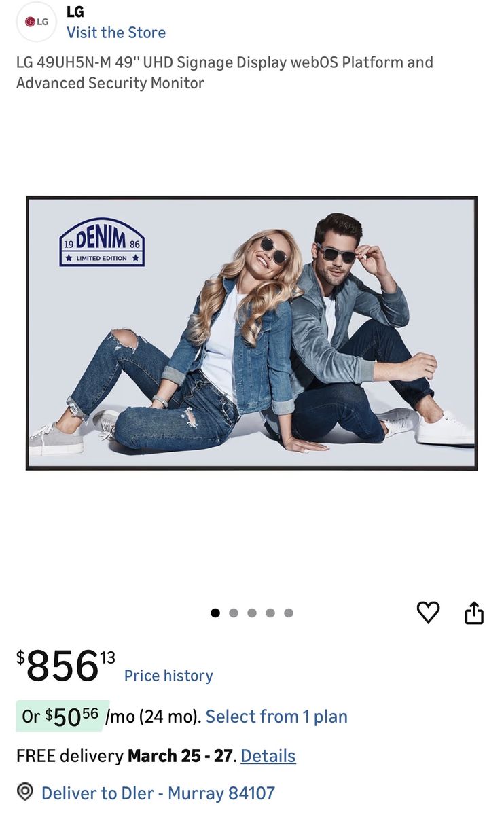View the Price history link

168,676
